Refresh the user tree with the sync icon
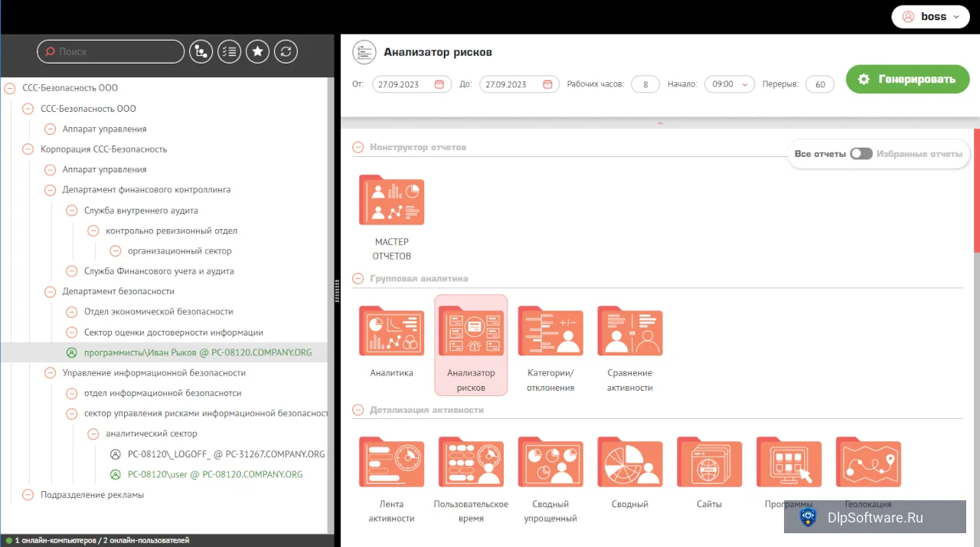This screenshot has height=547, width=980. click(x=286, y=51)
